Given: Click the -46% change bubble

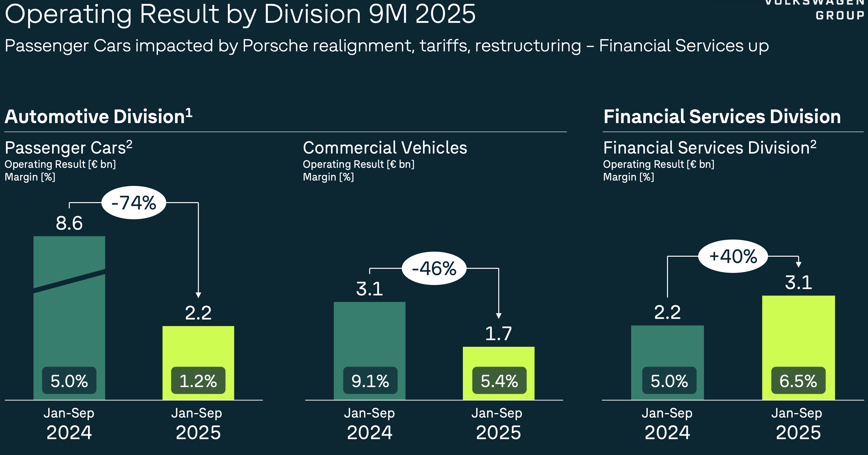Looking at the screenshot, I should coord(434,268).
